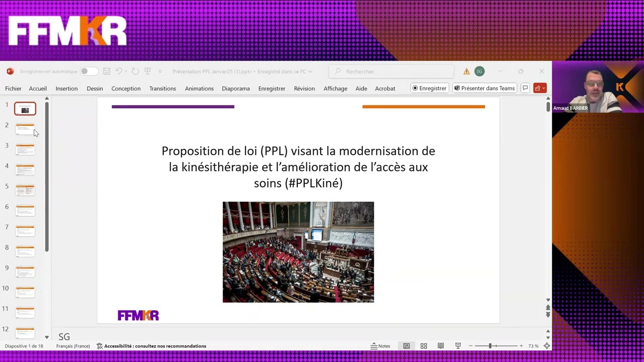Click the yellow warning triangle icon
The width and height of the screenshot is (644, 362).
coord(466,71)
